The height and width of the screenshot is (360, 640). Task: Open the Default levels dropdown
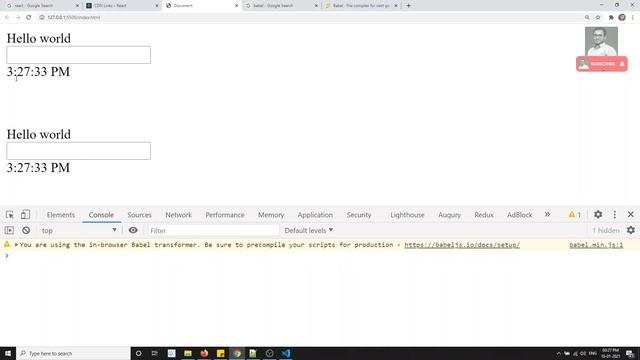point(309,231)
